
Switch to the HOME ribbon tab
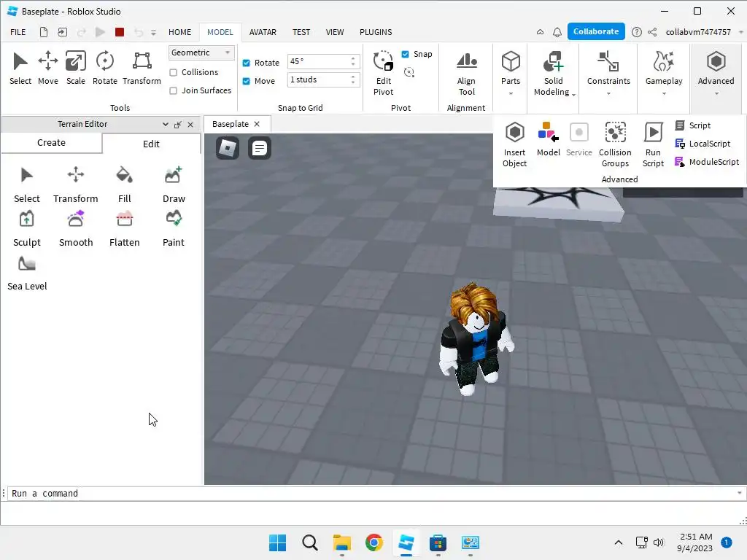coord(179,32)
